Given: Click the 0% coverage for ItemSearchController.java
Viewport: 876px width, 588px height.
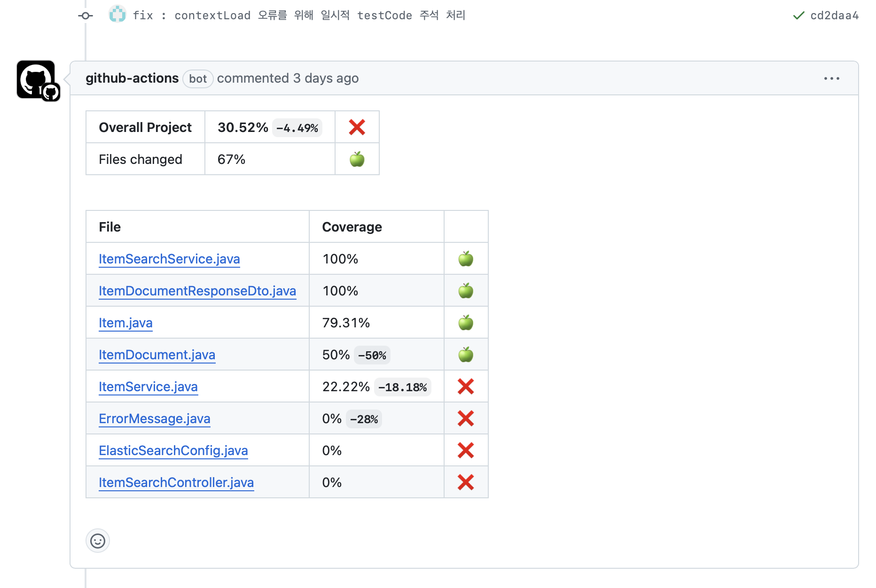Looking at the screenshot, I should pyautogui.click(x=332, y=482).
